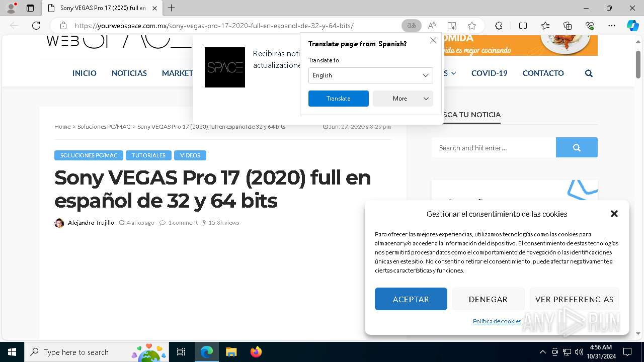Click DENEGAR cookies button
This screenshot has width=644, height=362.
(488, 299)
